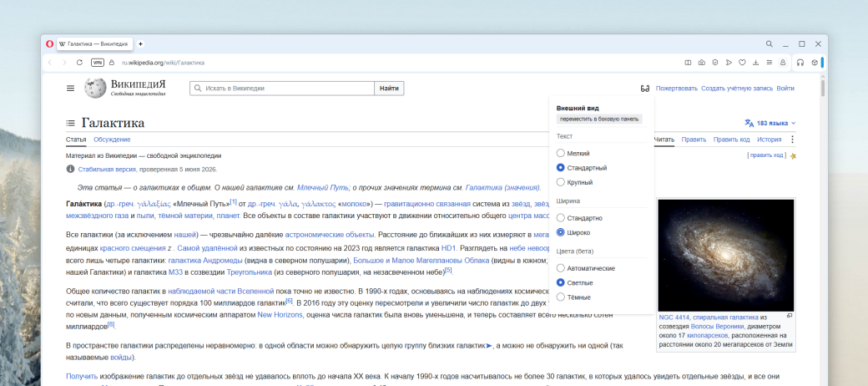The width and height of the screenshot is (868, 386).
Task: Follow the Млечный Путь link
Action: 322,188
